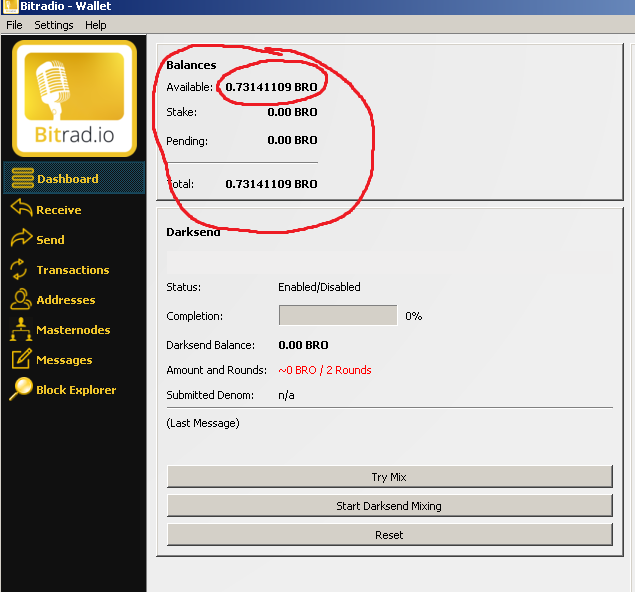The height and width of the screenshot is (592, 635).
Task: Click the Try Mix button
Action: (390, 477)
